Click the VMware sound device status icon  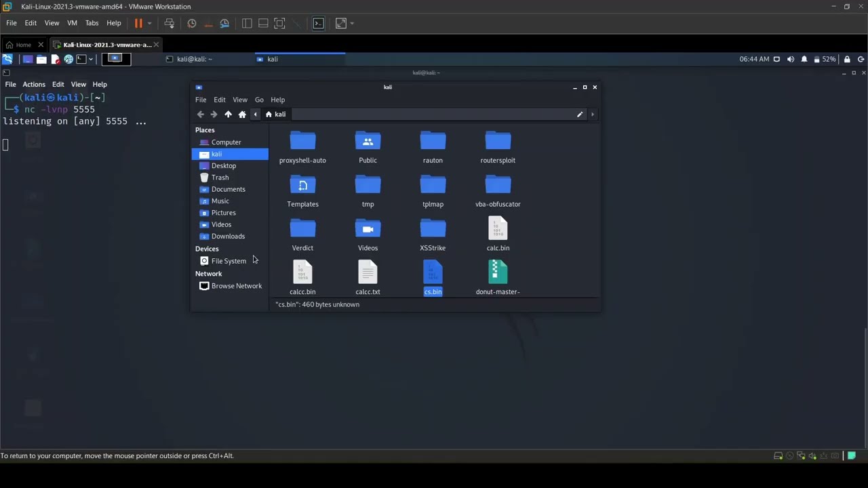coord(813,455)
